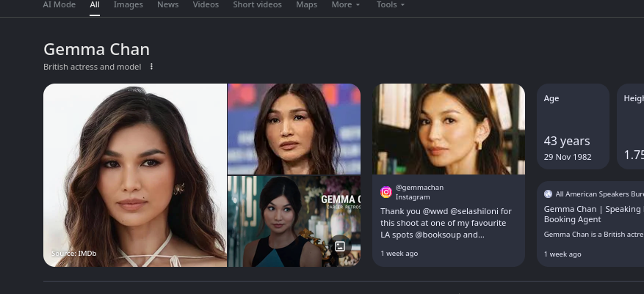Click the 'All American Speakers Bure' source name
The height and width of the screenshot is (294, 644).
tap(600, 194)
